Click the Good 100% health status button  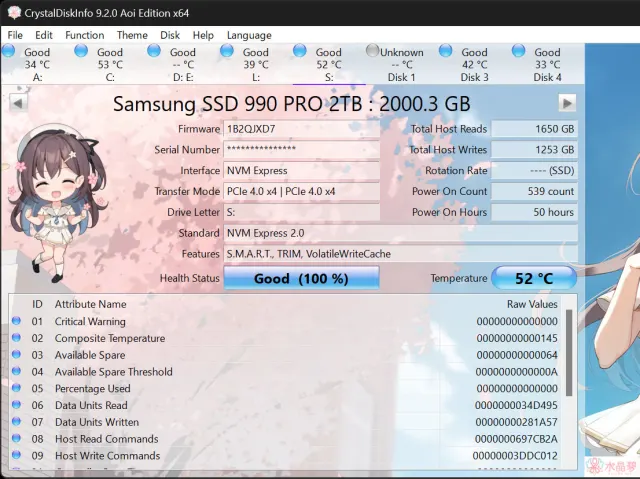301,278
